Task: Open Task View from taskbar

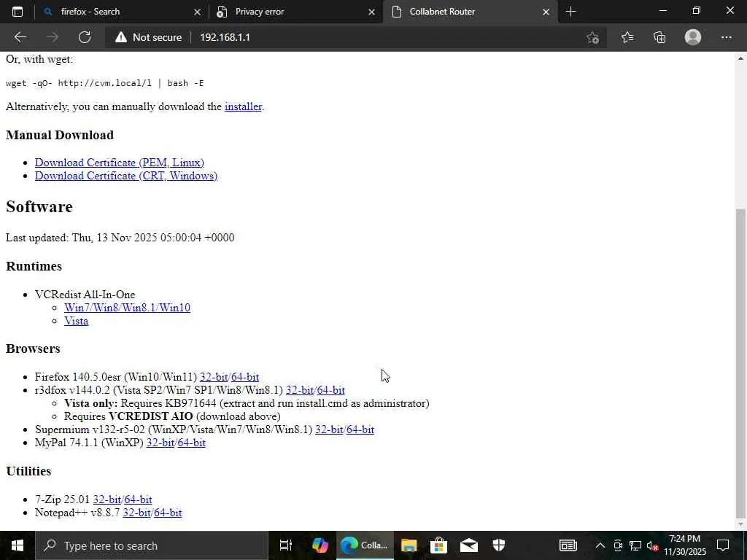Action: pos(285,545)
